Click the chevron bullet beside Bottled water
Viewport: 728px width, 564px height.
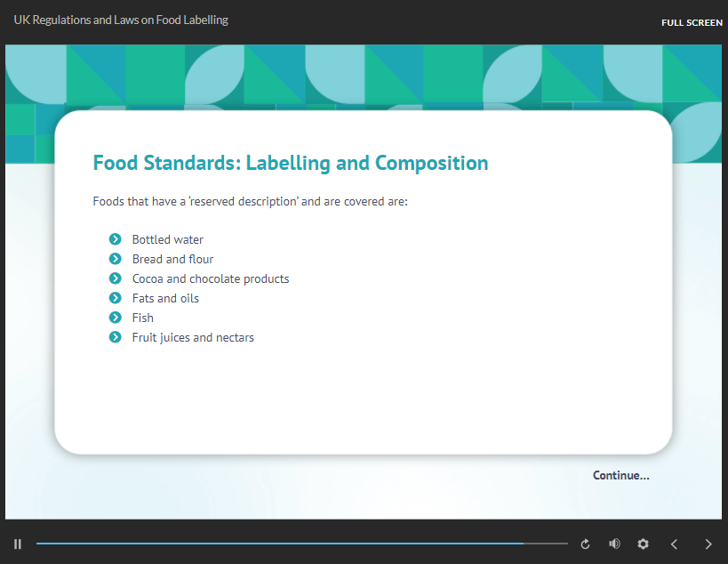coord(115,239)
